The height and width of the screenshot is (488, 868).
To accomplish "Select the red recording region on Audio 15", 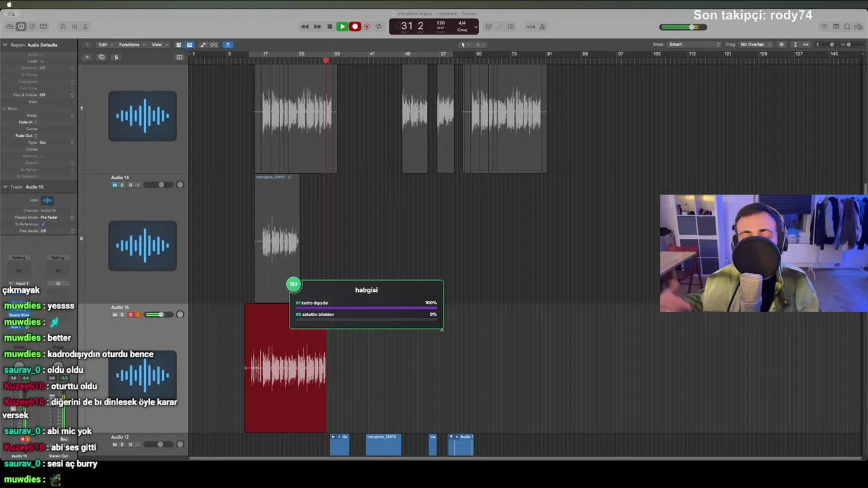I will click(x=285, y=368).
